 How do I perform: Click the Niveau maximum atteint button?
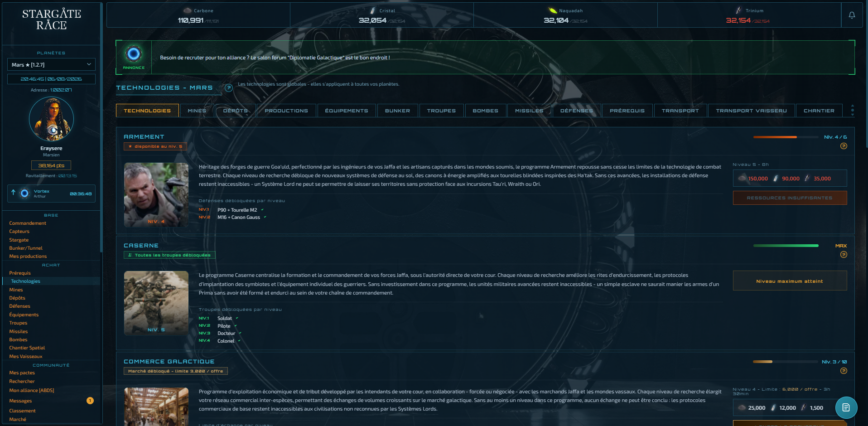[x=790, y=281]
